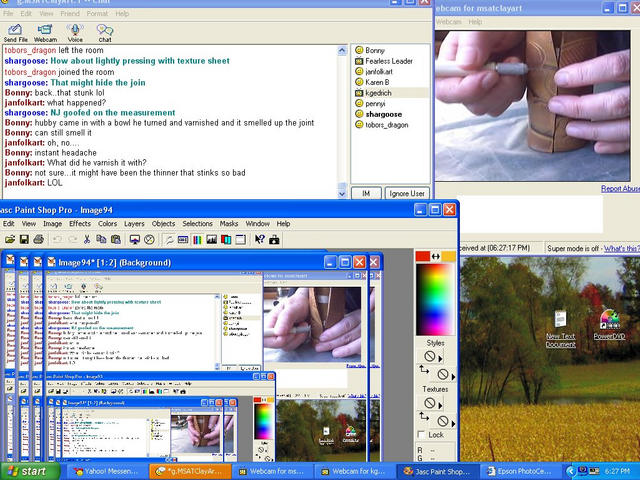Enable the Lock checkbox in color palette
640x480 pixels.
[x=422, y=435]
